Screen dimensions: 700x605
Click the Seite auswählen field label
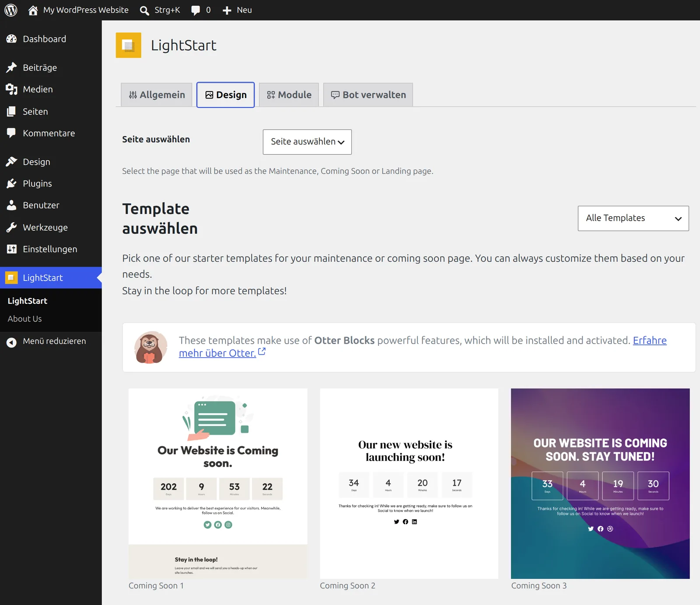[156, 139]
